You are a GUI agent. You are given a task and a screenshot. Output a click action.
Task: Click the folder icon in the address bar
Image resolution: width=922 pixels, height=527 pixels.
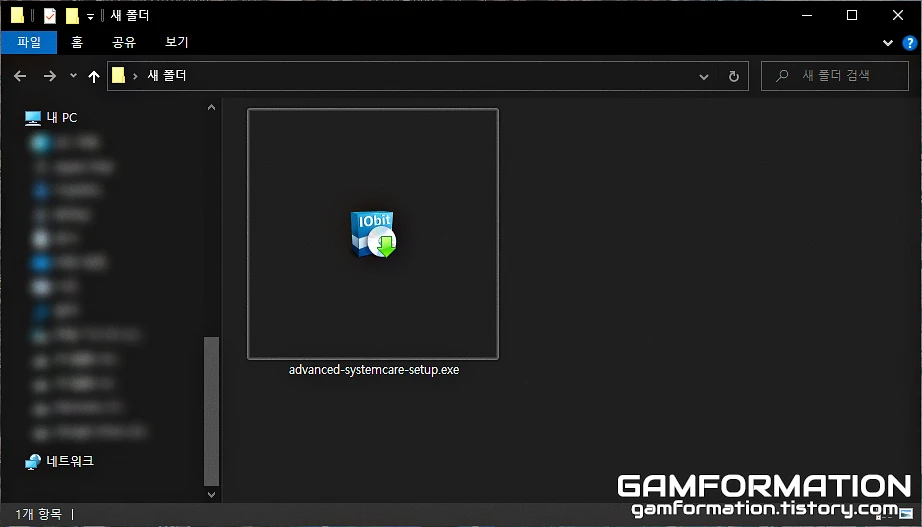[119, 75]
